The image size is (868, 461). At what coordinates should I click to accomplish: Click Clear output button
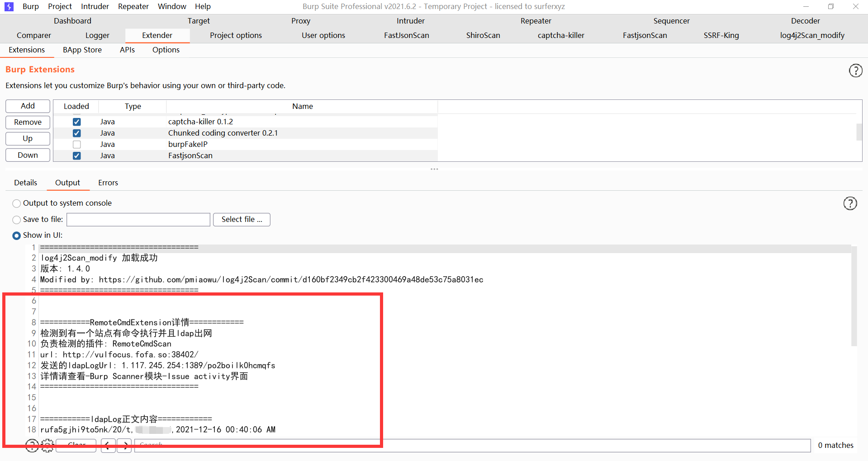coord(76,446)
